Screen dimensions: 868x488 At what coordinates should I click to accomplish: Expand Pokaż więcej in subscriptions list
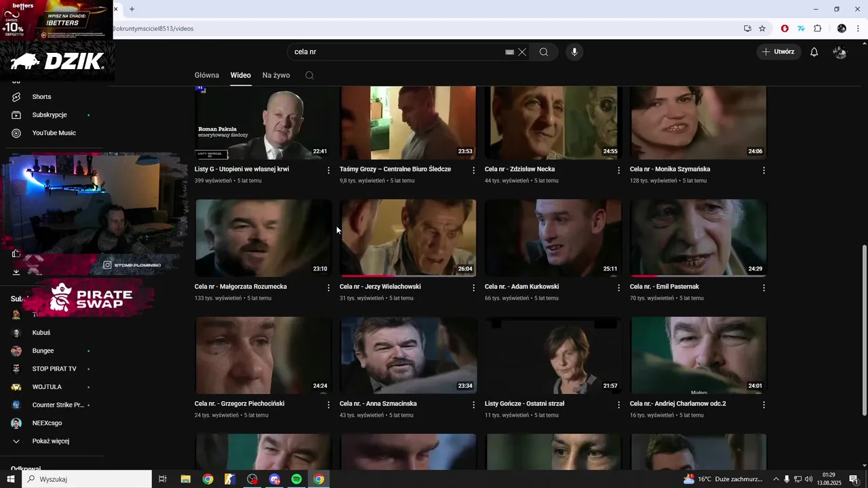[51, 441]
